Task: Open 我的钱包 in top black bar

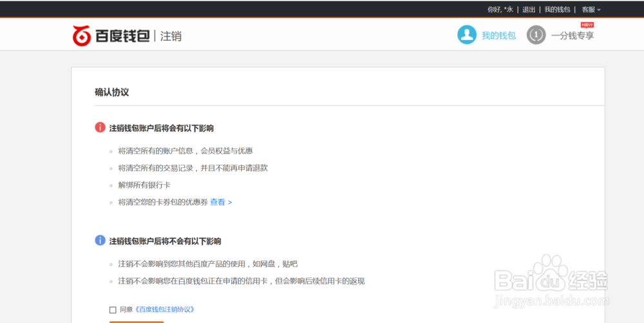Action: pyautogui.click(x=557, y=10)
